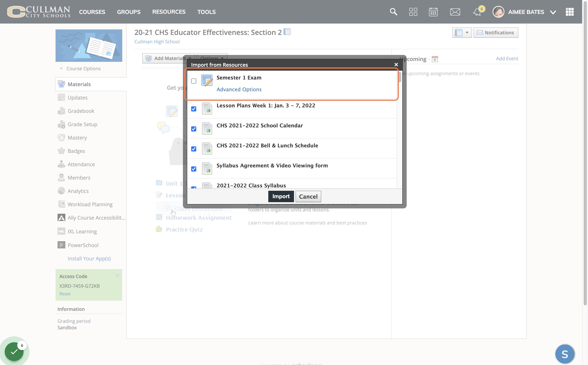588x365 pixels.
Task: Click the Grade Setup sidebar icon
Action: coord(61,124)
